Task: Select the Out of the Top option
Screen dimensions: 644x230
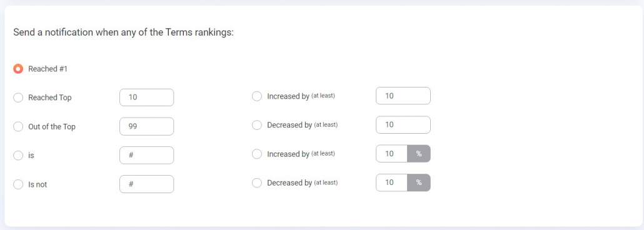Action: click(x=18, y=126)
